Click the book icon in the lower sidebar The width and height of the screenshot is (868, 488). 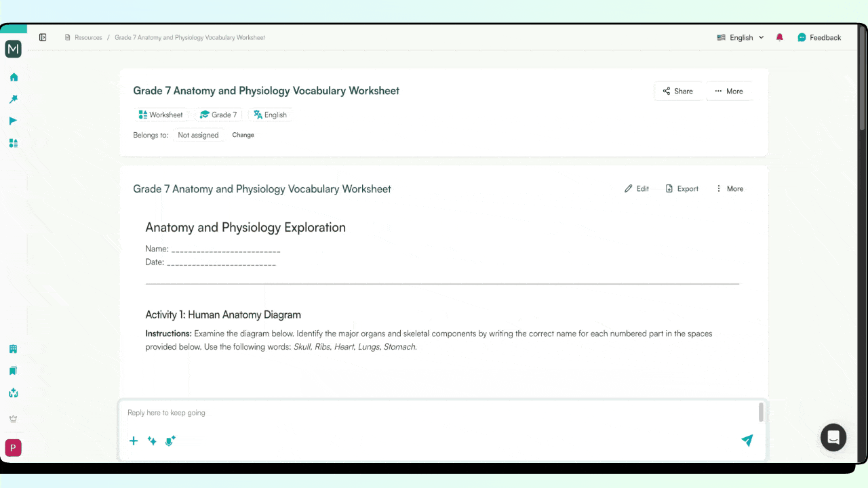14,371
